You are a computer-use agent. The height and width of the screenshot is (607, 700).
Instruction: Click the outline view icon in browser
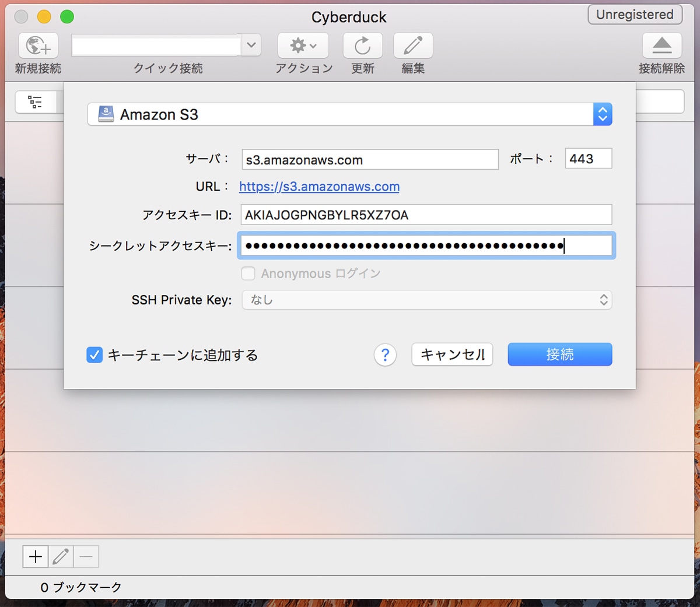click(x=35, y=102)
